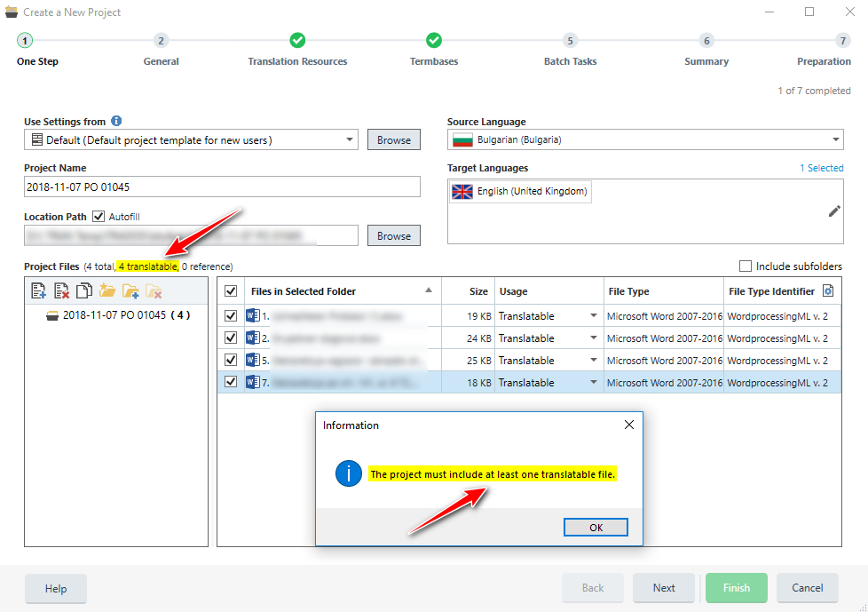Click the Help button

tap(55, 588)
